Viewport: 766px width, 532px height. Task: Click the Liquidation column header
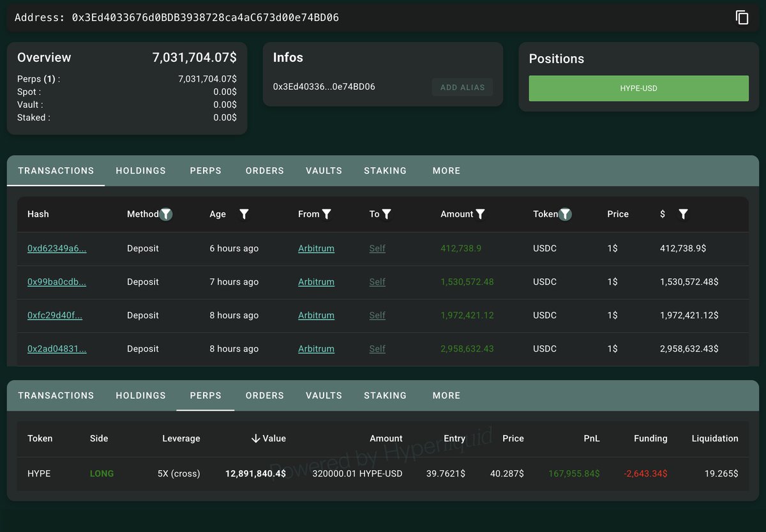point(715,438)
